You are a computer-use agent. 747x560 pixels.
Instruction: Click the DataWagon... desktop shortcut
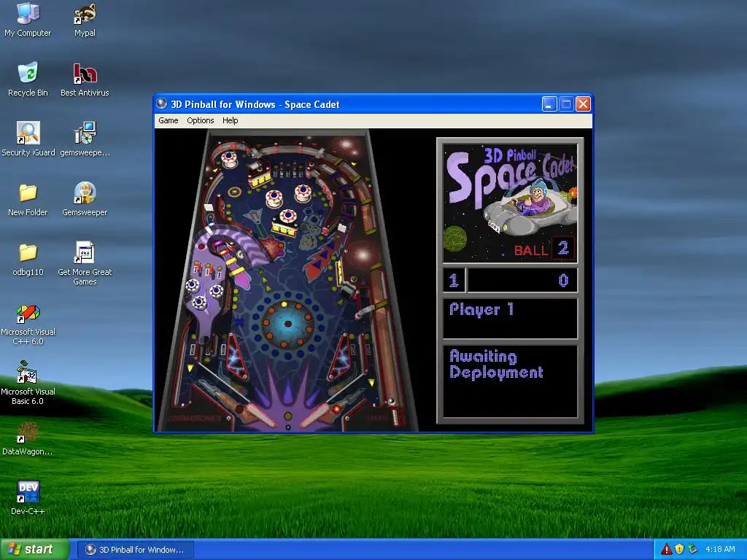click(28, 438)
